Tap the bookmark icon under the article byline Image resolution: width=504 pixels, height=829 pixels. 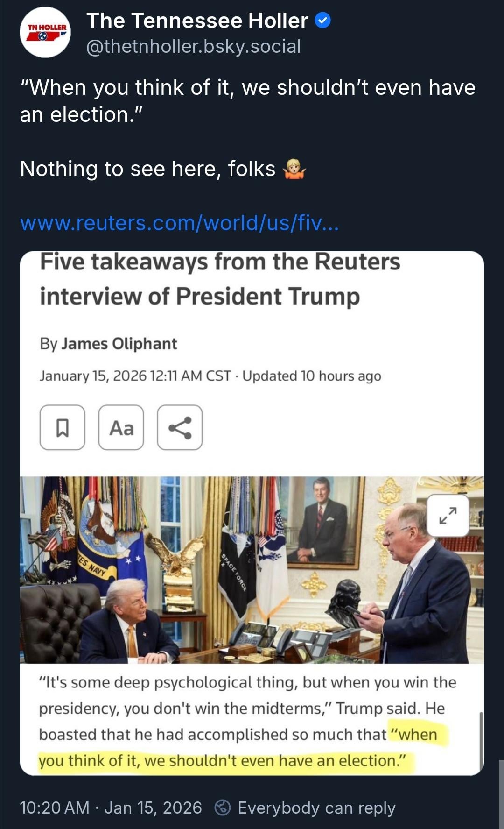coord(63,427)
